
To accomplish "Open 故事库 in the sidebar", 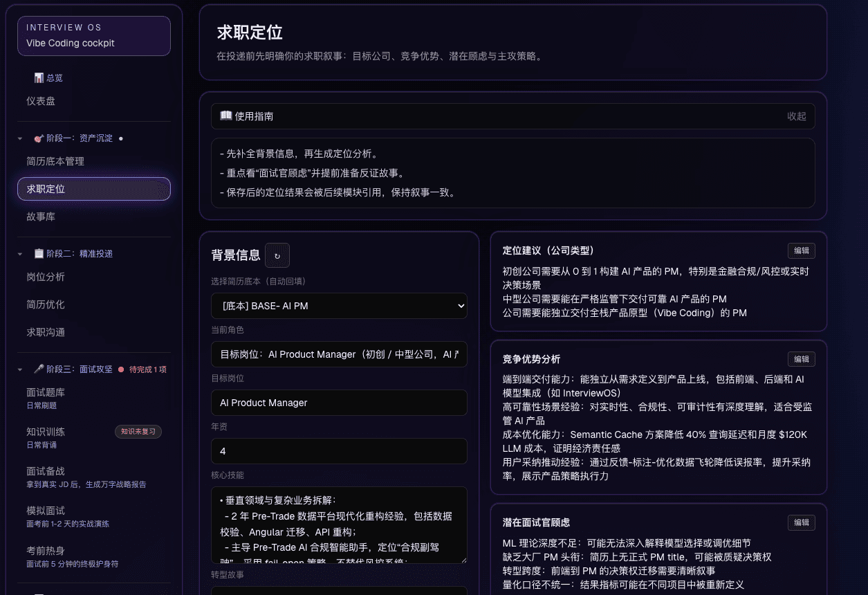I will pyautogui.click(x=94, y=217).
